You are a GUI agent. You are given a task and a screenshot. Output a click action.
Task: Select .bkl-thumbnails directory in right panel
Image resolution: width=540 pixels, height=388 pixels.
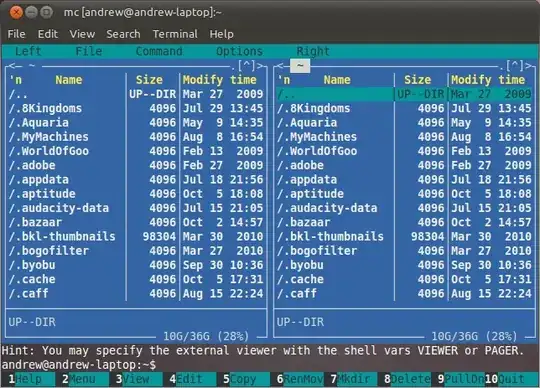coord(404,236)
